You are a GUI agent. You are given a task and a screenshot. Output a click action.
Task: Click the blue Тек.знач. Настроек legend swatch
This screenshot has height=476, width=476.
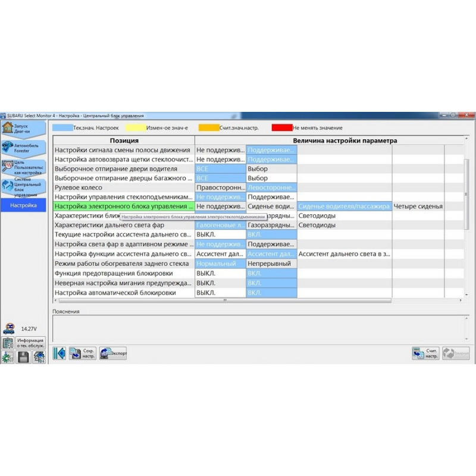point(62,127)
